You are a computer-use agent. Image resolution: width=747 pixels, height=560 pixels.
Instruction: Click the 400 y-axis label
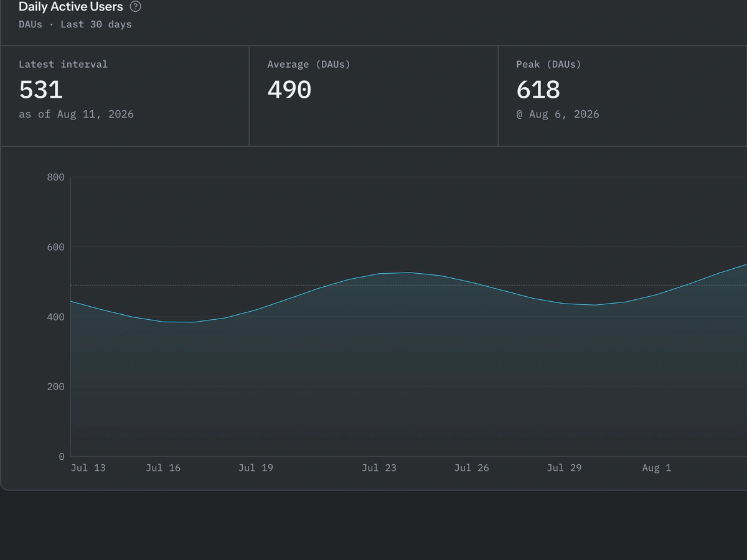point(55,317)
